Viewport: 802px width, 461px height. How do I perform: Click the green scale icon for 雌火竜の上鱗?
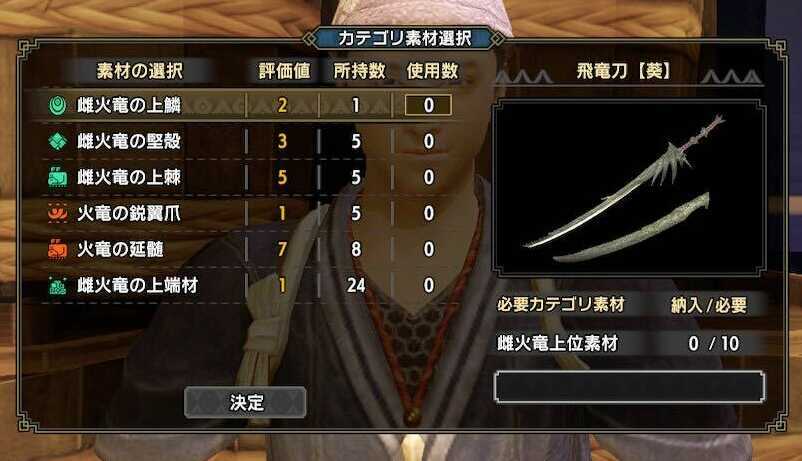58,105
